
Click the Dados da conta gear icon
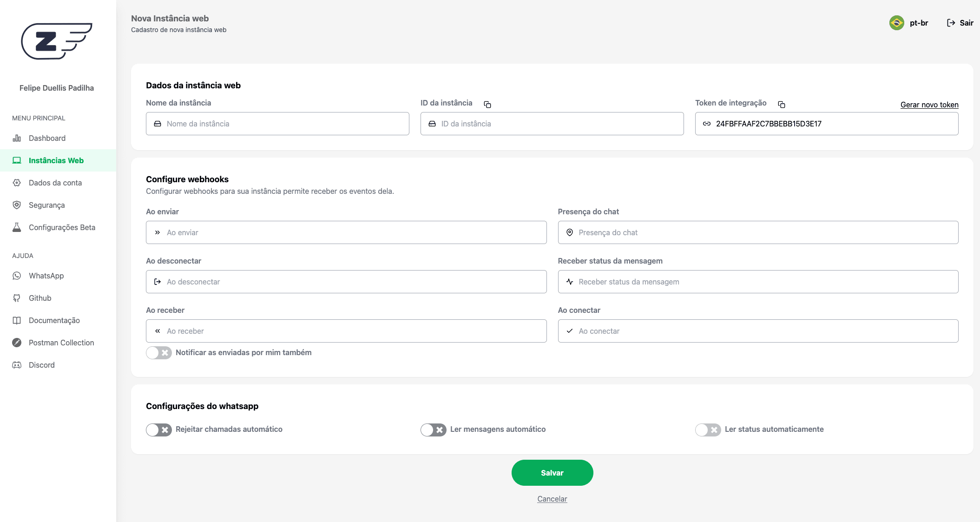[x=17, y=183]
